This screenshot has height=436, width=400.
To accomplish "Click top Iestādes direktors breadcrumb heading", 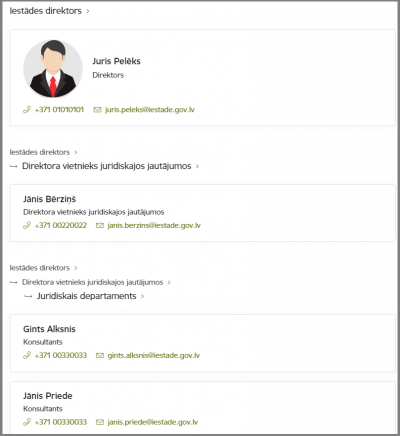I will [x=46, y=11].
